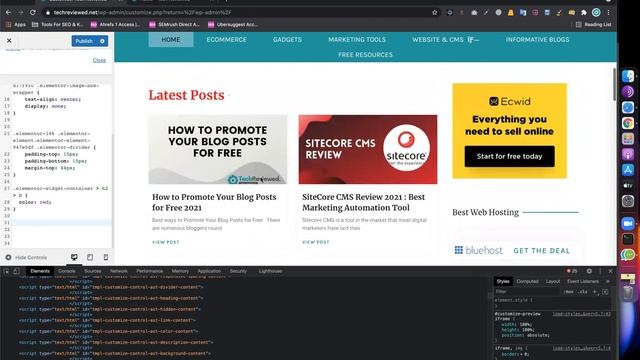Close DevTools panel

[x=610, y=271]
